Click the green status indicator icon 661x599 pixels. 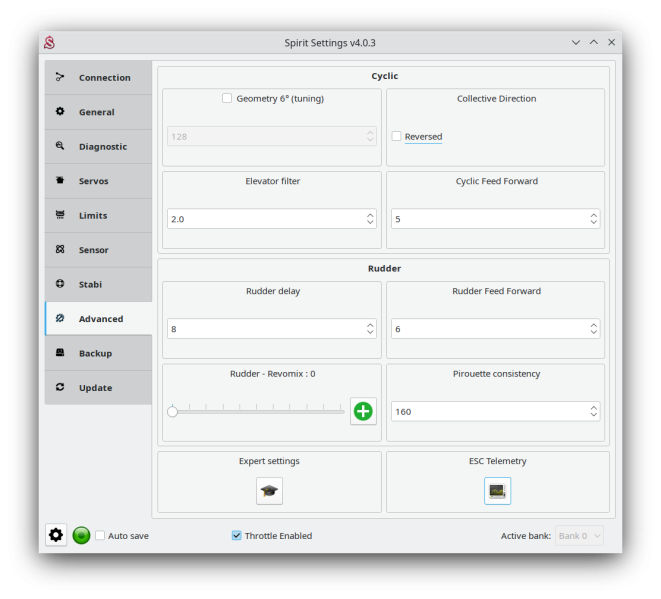coord(82,535)
